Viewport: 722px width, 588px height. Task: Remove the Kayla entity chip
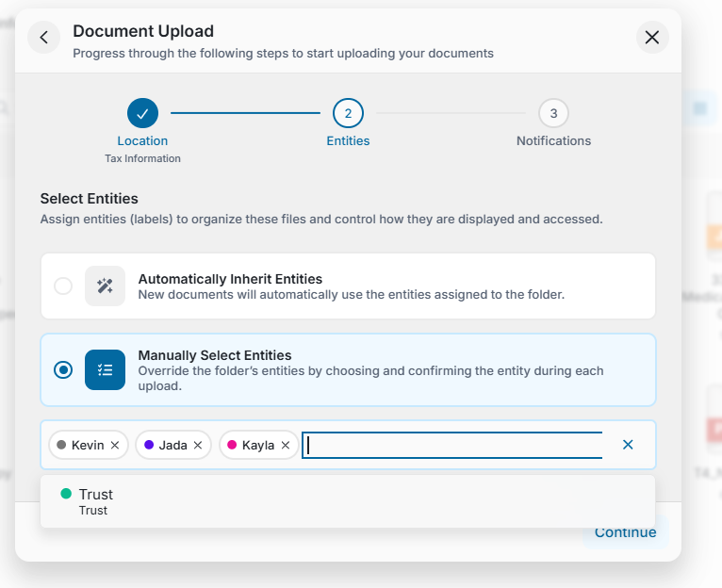(x=286, y=446)
